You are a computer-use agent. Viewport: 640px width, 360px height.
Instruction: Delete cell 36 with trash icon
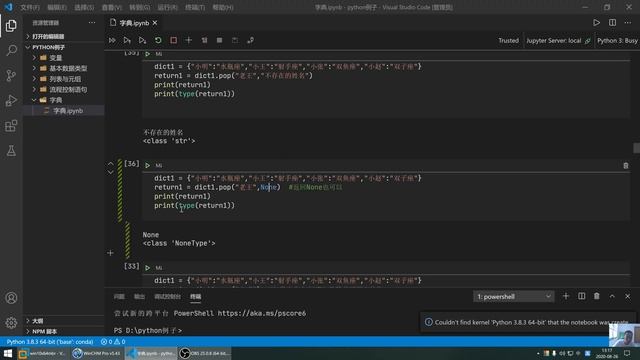tap(626, 165)
